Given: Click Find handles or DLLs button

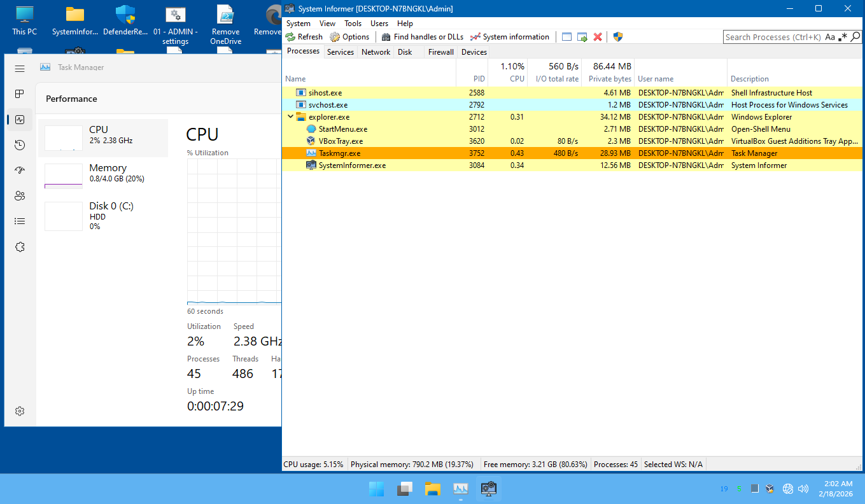Looking at the screenshot, I should pyautogui.click(x=423, y=37).
